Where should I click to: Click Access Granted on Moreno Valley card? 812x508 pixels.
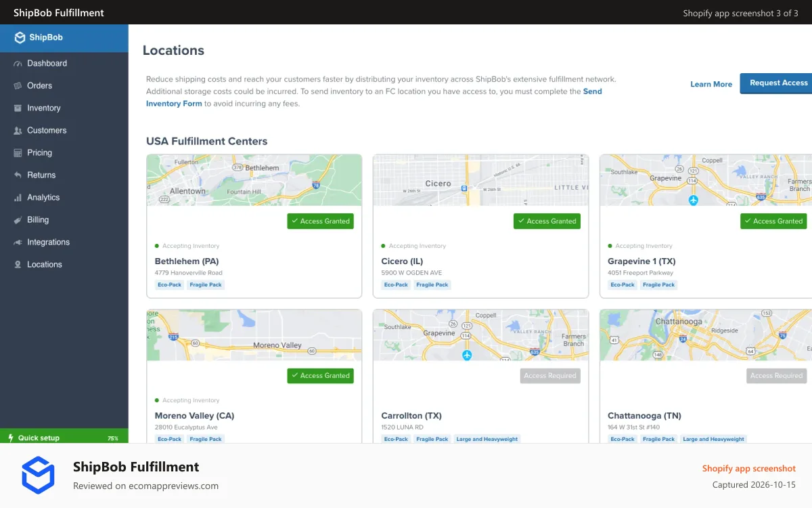click(x=320, y=375)
